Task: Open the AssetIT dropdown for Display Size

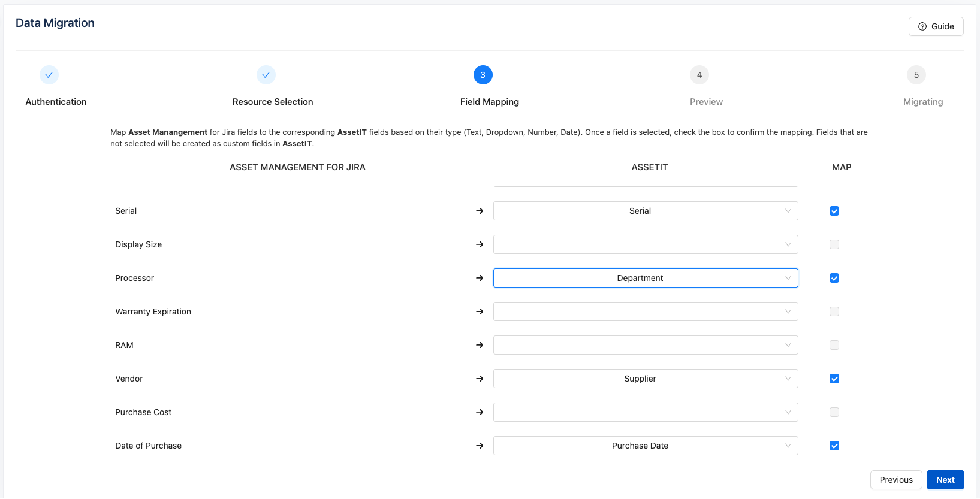Action: click(645, 244)
